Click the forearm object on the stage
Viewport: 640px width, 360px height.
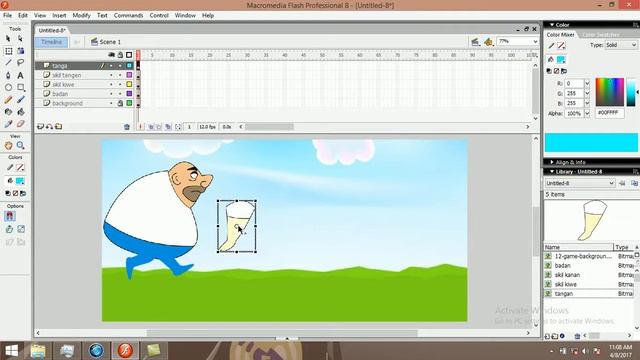coord(236,227)
